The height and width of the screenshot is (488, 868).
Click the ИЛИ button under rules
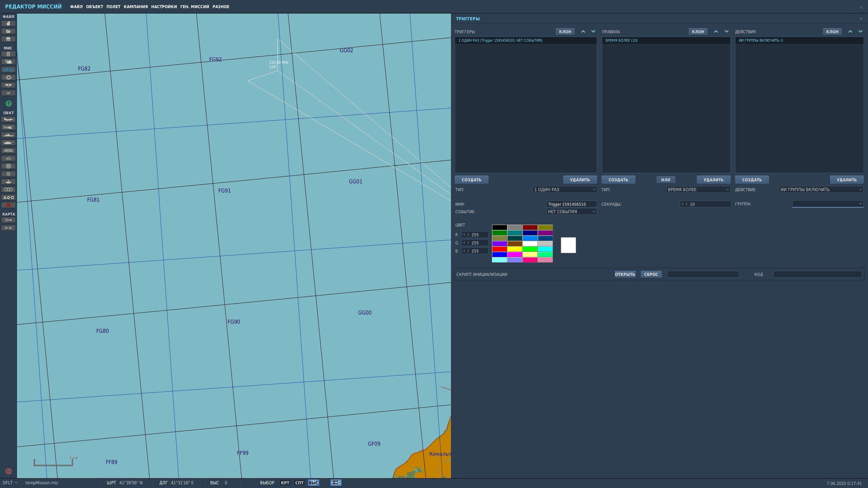click(x=666, y=180)
